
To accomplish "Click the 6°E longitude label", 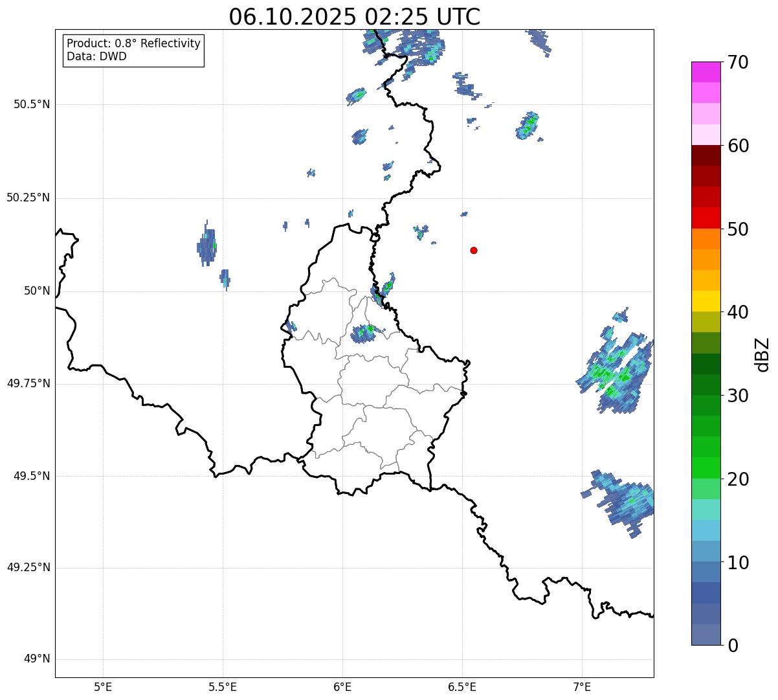I will coord(342,686).
